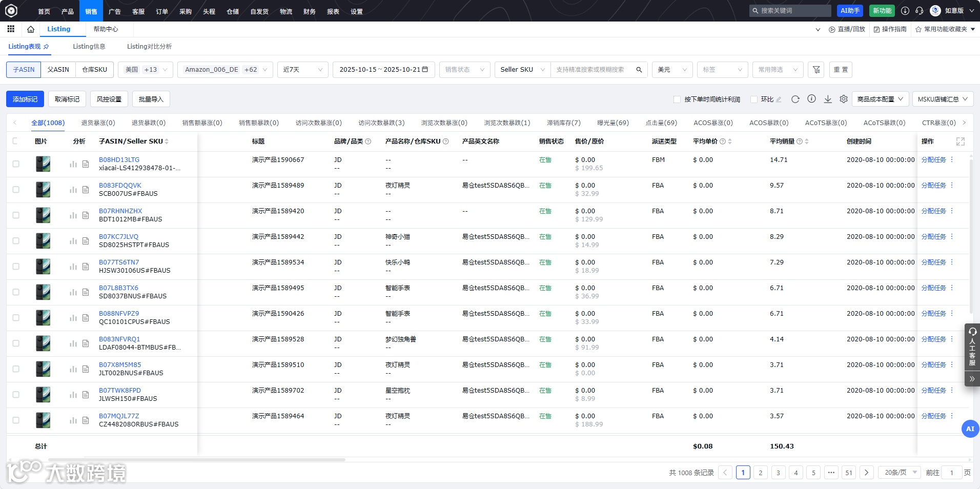Expand table to fullscreen icon
This screenshot has height=489, width=980.
(961, 141)
